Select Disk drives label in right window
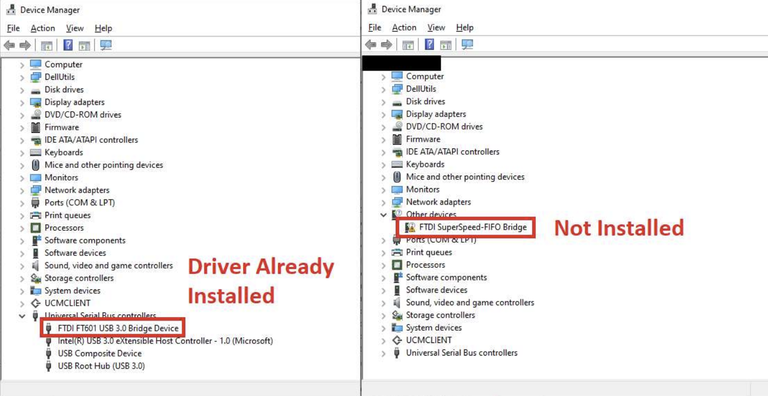 (425, 101)
